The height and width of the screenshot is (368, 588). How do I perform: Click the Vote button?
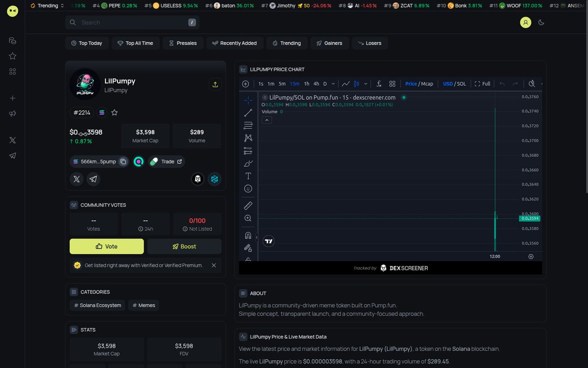click(x=107, y=246)
